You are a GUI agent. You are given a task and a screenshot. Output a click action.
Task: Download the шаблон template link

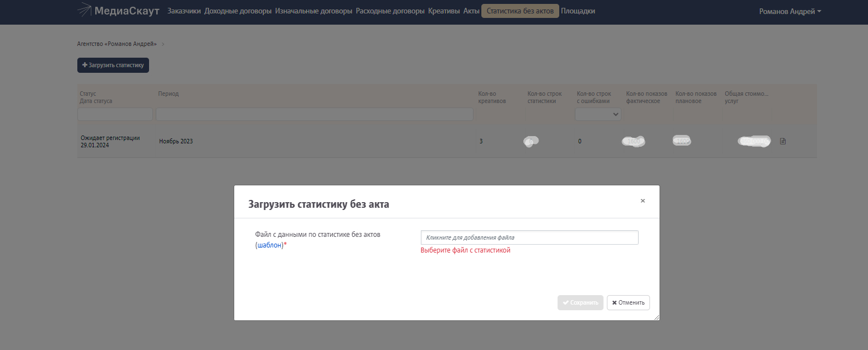point(270,245)
